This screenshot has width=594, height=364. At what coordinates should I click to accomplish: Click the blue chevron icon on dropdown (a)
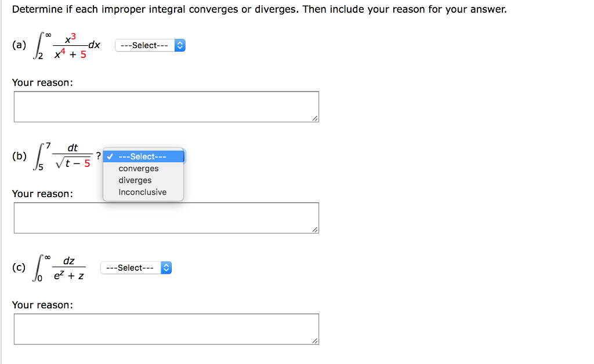pyautogui.click(x=179, y=45)
